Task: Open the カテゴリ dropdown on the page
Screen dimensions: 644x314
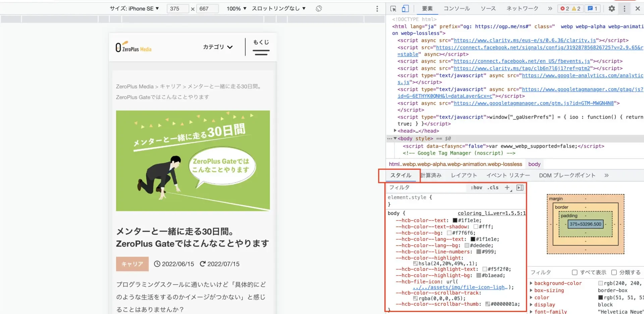Action: pyautogui.click(x=218, y=47)
